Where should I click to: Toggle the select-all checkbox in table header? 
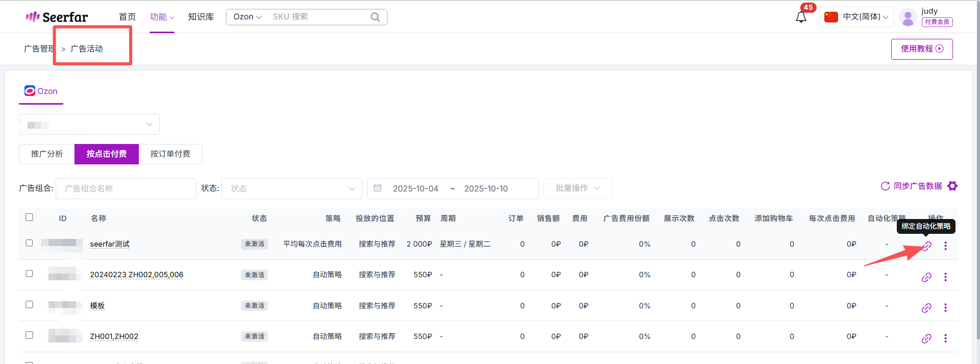30,217
